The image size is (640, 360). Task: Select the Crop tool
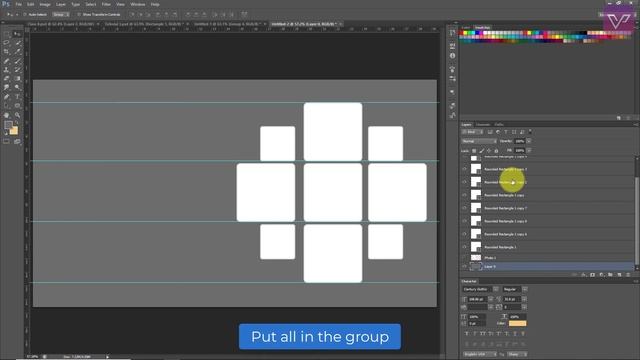click(x=7, y=52)
